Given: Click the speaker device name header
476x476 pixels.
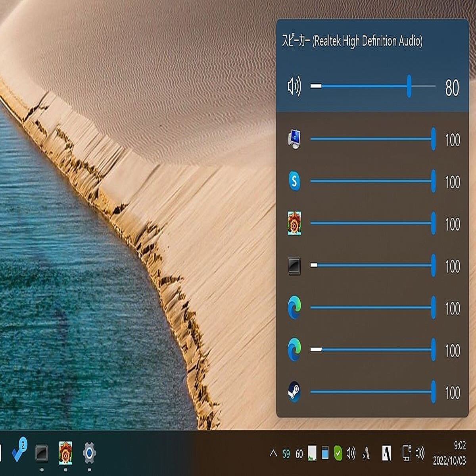Looking at the screenshot, I should point(352,41).
